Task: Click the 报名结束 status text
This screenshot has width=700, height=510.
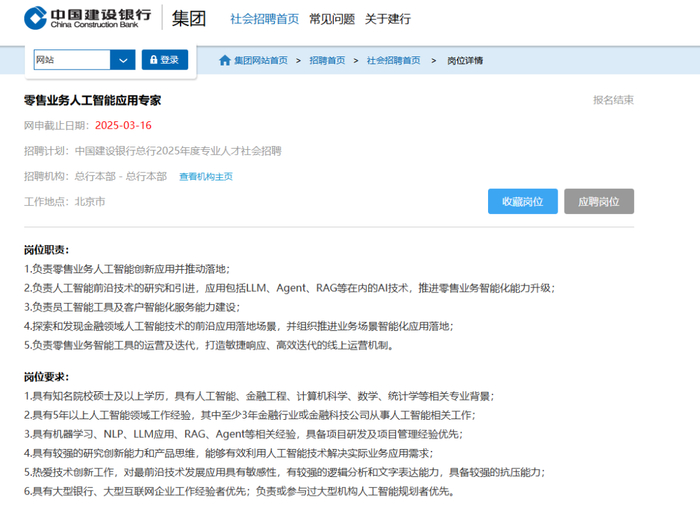Action: click(613, 100)
